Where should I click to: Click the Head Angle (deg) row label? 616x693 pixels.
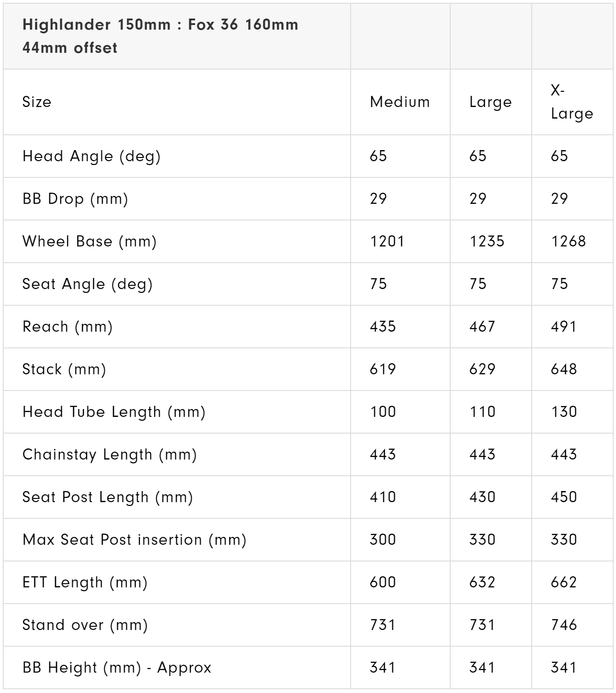pos(91,156)
